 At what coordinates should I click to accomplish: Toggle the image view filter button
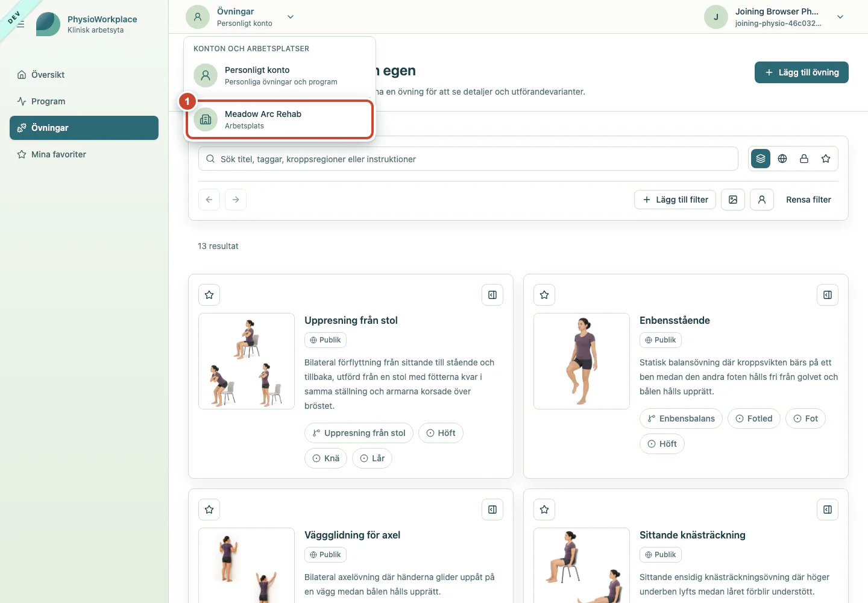click(x=733, y=200)
